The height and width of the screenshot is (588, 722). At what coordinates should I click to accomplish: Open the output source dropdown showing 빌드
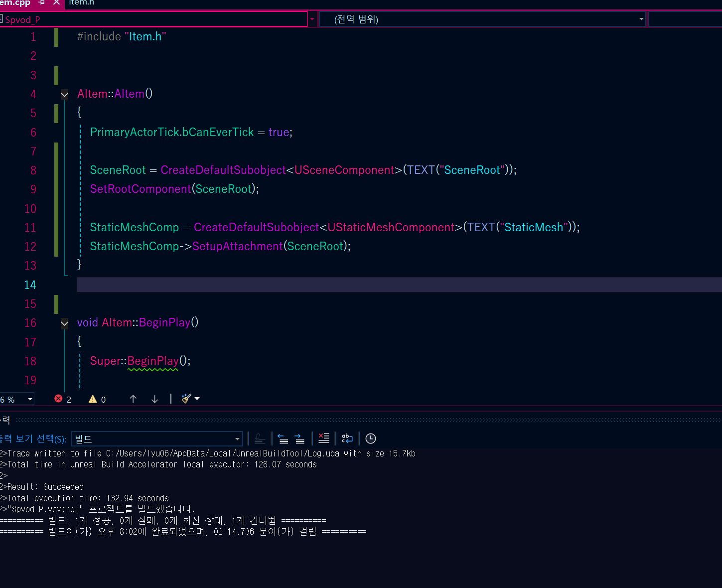point(157,439)
